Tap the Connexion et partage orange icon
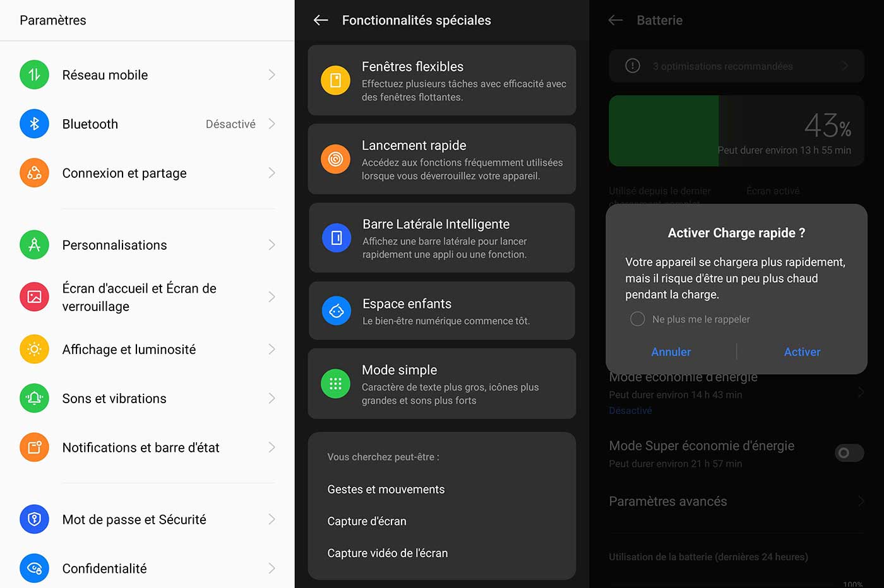This screenshot has height=588, width=884. (x=34, y=173)
